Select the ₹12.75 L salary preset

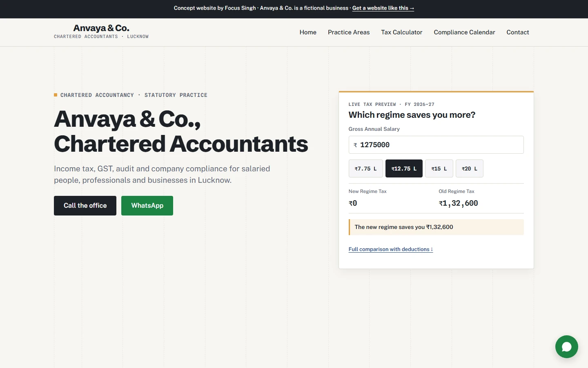pyautogui.click(x=404, y=168)
